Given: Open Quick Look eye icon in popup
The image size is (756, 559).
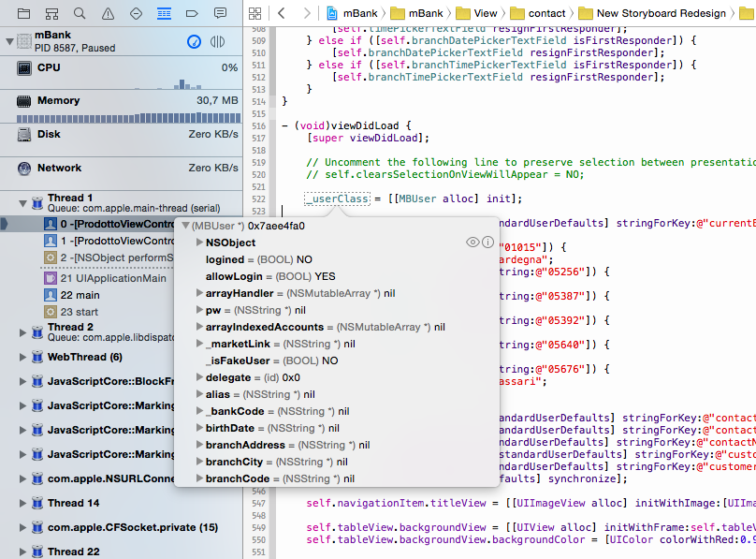Looking at the screenshot, I should pos(472,243).
